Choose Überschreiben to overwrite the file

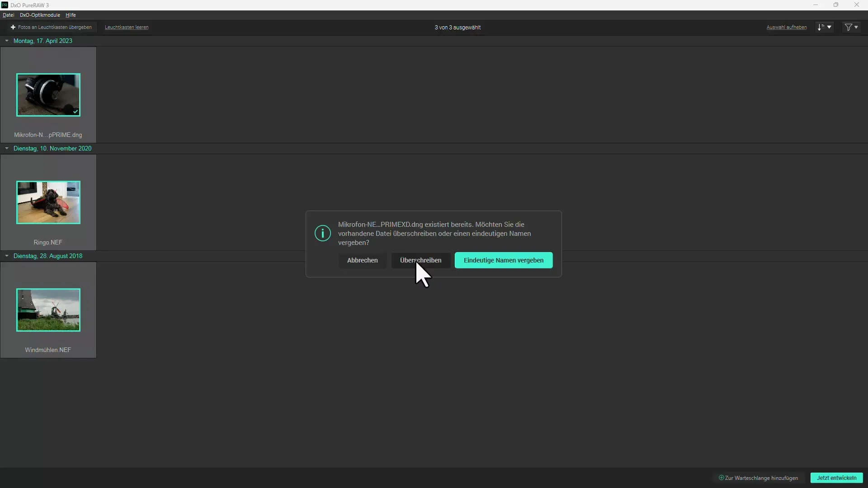click(421, 260)
